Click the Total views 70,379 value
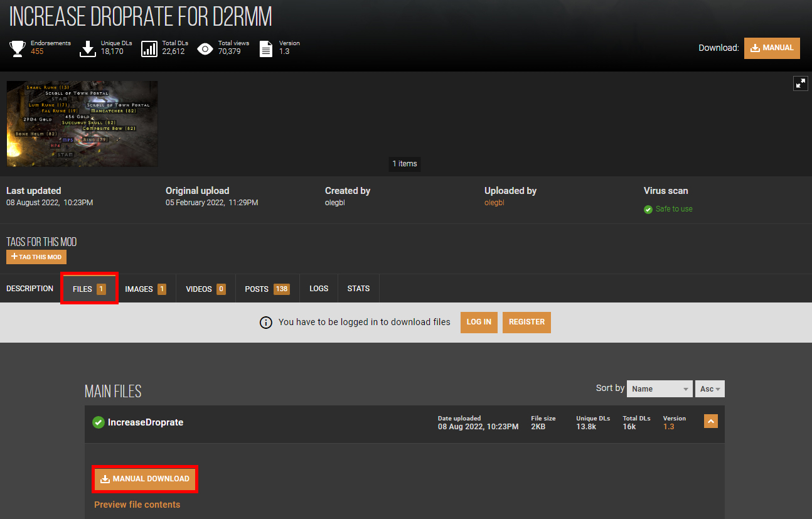This screenshot has width=812, height=519. coord(229,51)
